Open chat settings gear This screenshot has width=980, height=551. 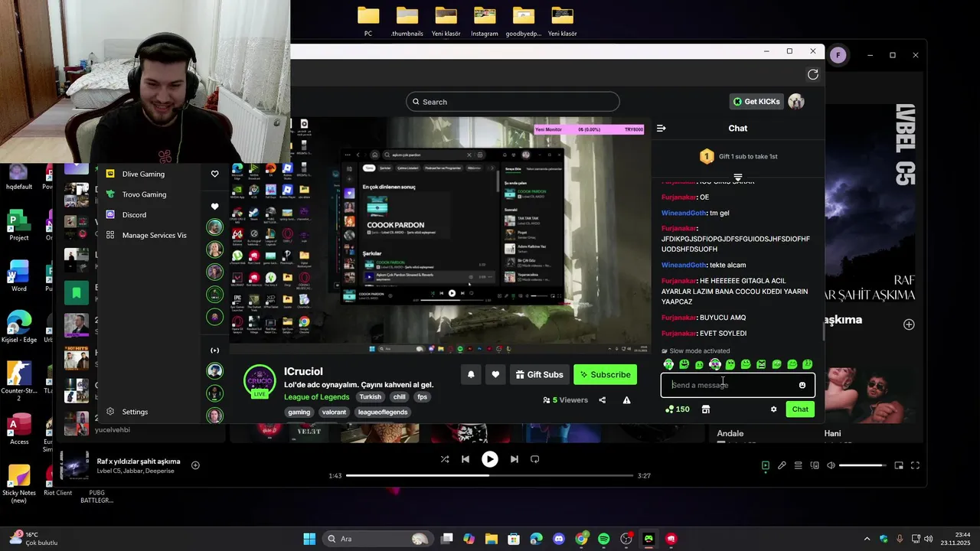[773, 409]
